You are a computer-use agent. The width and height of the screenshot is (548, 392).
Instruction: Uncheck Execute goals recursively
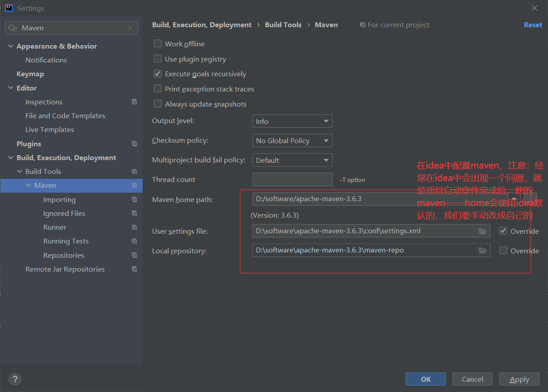[157, 74]
